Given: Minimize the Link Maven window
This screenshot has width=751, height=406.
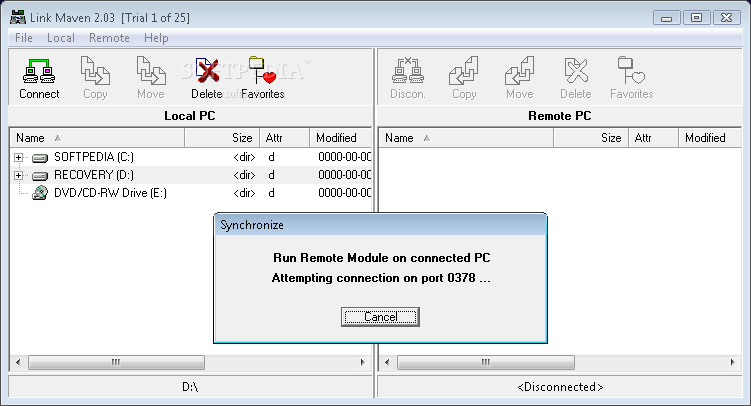Looking at the screenshot, I should [666, 18].
